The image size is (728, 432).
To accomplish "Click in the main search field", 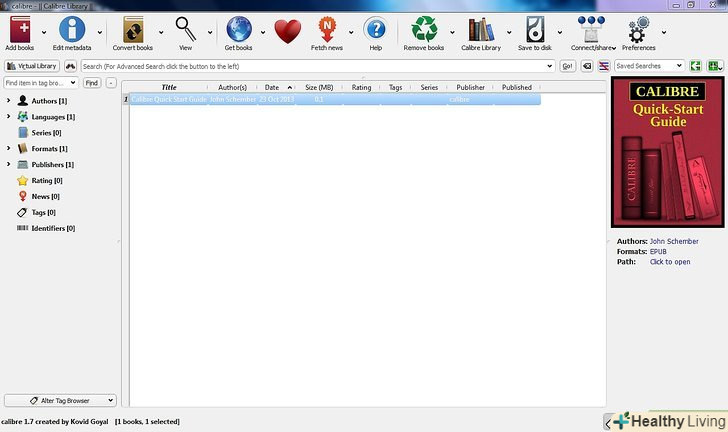I will coord(318,66).
